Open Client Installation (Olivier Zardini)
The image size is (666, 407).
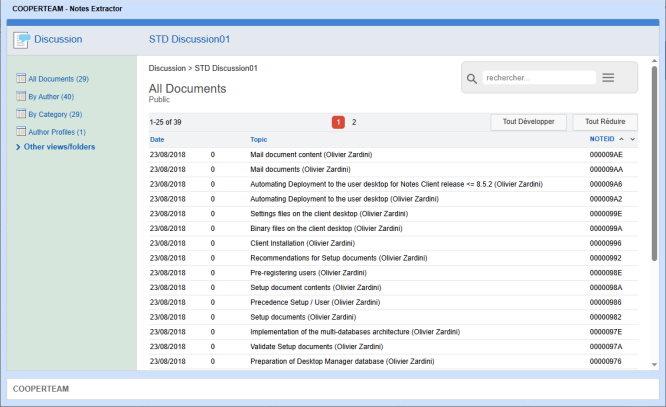click(302, 243)
